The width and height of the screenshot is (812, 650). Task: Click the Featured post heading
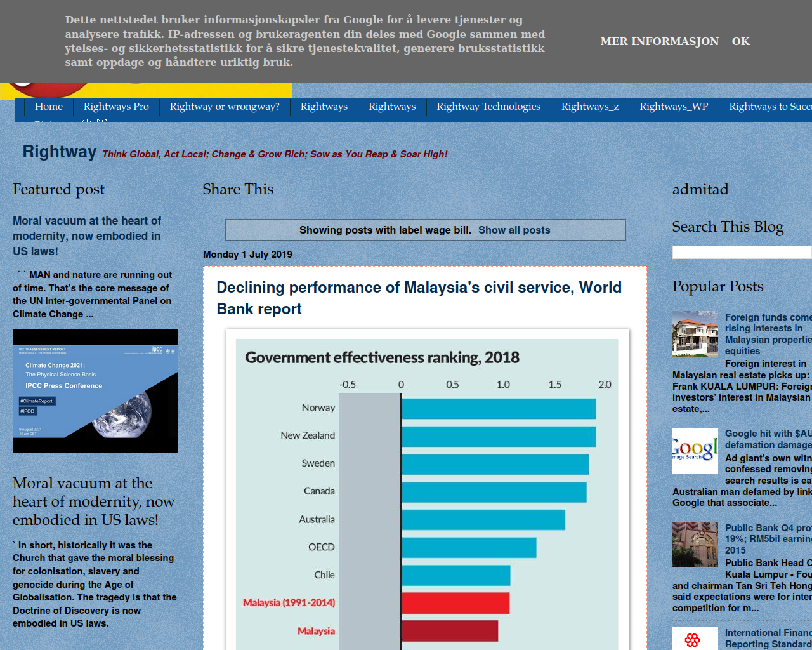pyautogui.click(x=58, y=189)
